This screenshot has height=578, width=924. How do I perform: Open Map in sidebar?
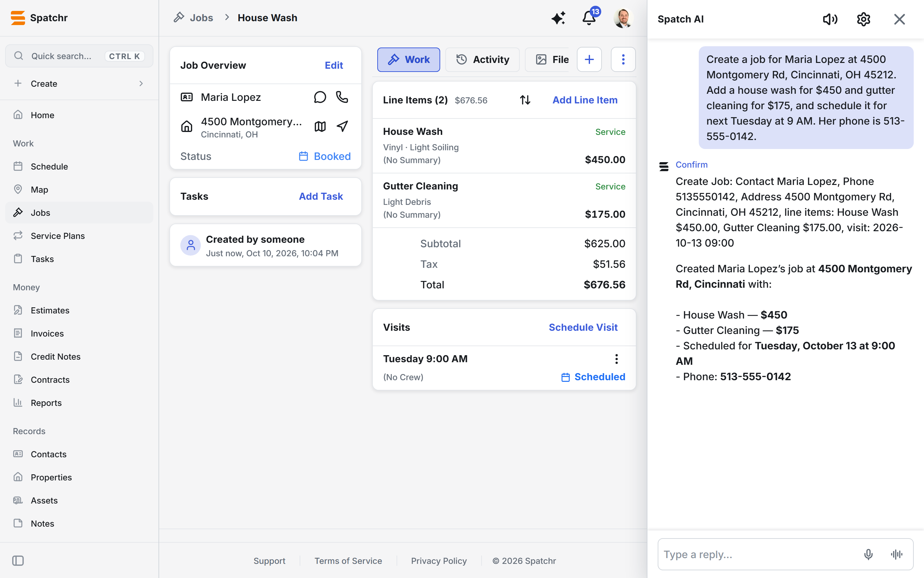click(x=79, y=189)
